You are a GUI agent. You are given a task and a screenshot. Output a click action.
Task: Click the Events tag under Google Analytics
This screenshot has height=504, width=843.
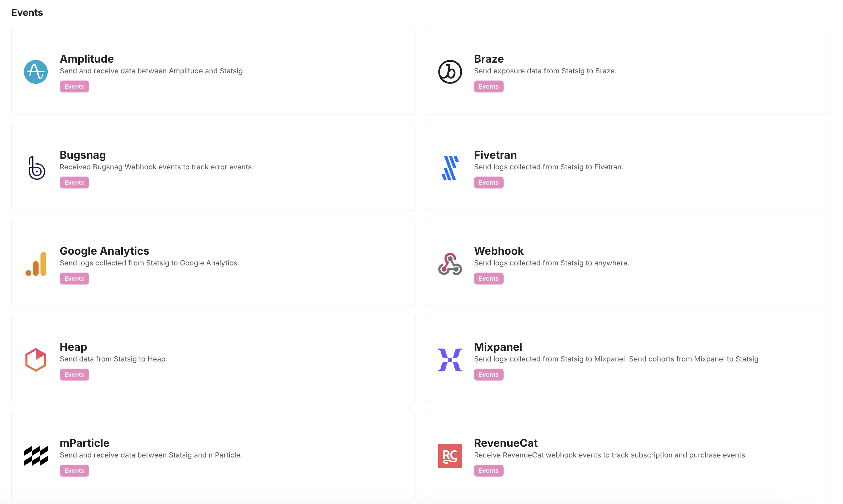click(x=74, y=278)
